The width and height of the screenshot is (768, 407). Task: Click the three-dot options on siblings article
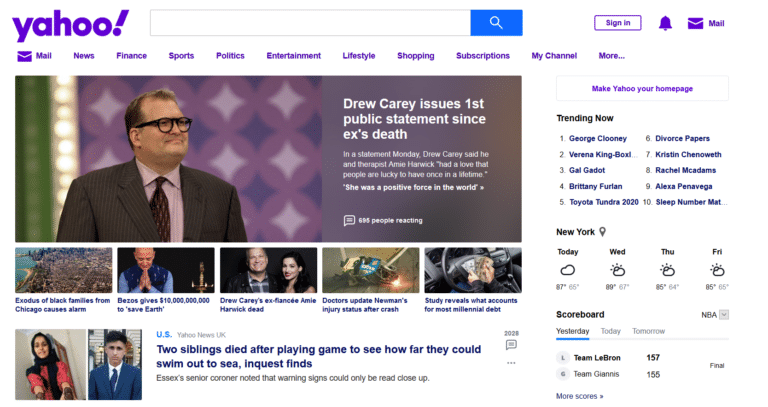click(x=511, y=363)
